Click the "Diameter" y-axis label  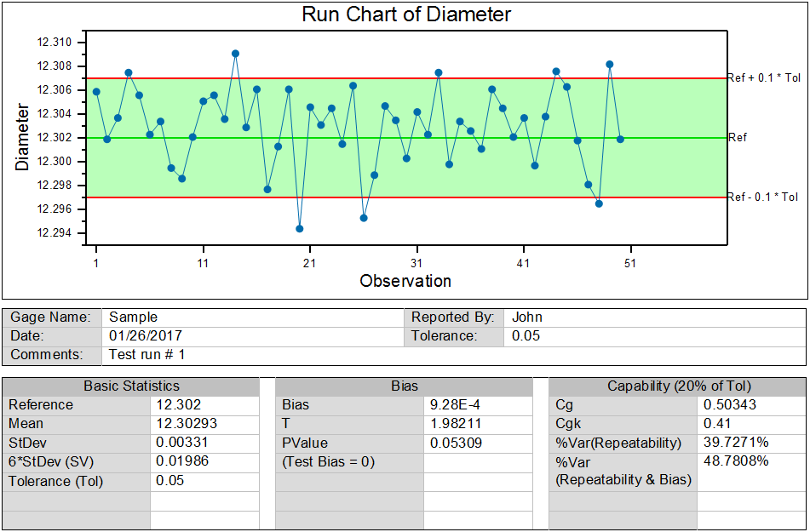tap(23, 136)
